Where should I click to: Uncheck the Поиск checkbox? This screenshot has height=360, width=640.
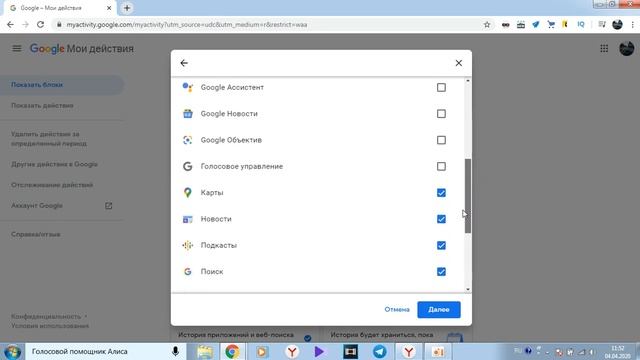point(441,271)
